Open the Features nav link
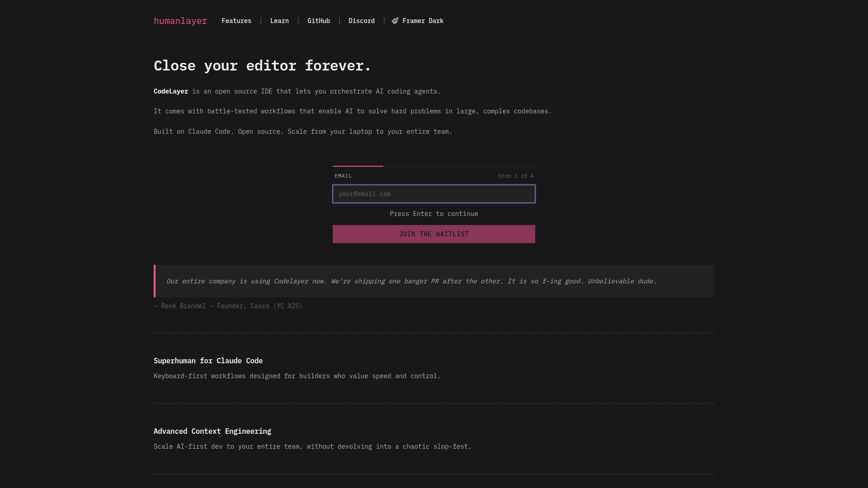 (236, 21)
